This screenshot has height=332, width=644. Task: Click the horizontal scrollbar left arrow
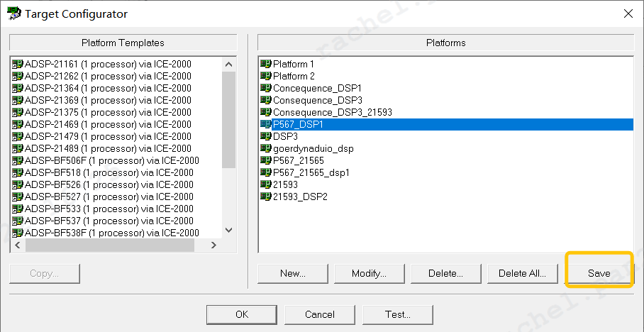(x=18, y=245)
